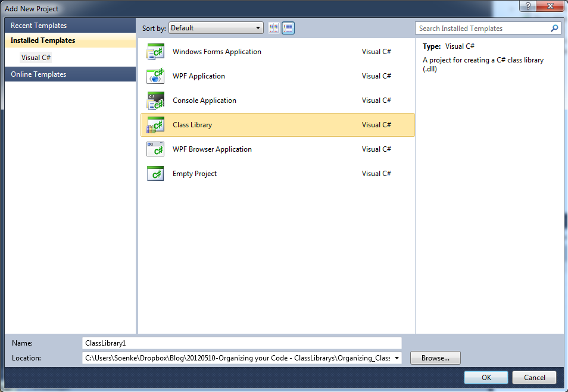Open the Sort by dropdown
568x392 pixels.
216,28
